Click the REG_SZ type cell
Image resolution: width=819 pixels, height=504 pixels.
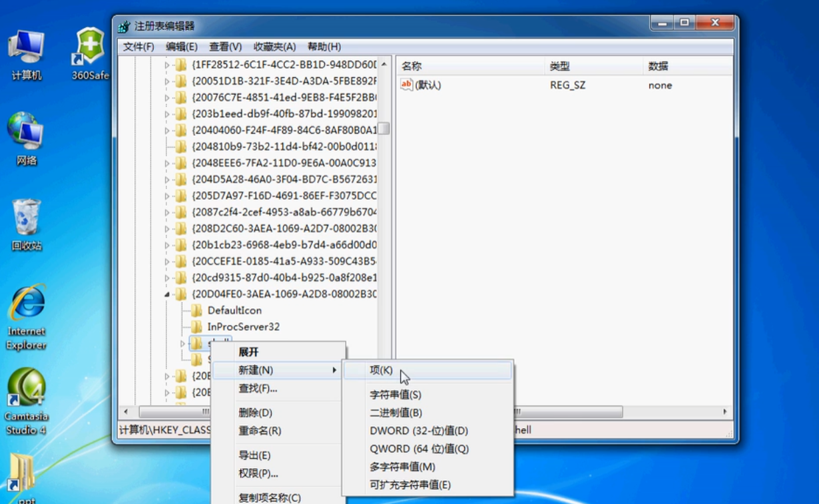pyautogui.click(x=567, y=85)
